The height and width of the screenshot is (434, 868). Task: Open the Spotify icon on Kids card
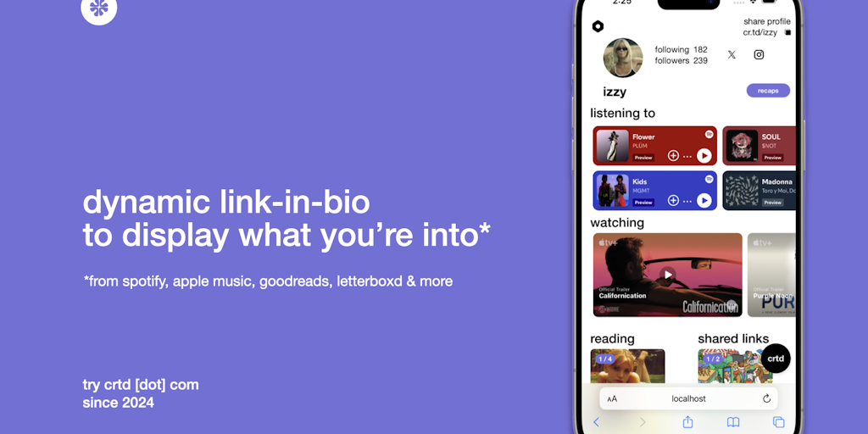point(709,179)
